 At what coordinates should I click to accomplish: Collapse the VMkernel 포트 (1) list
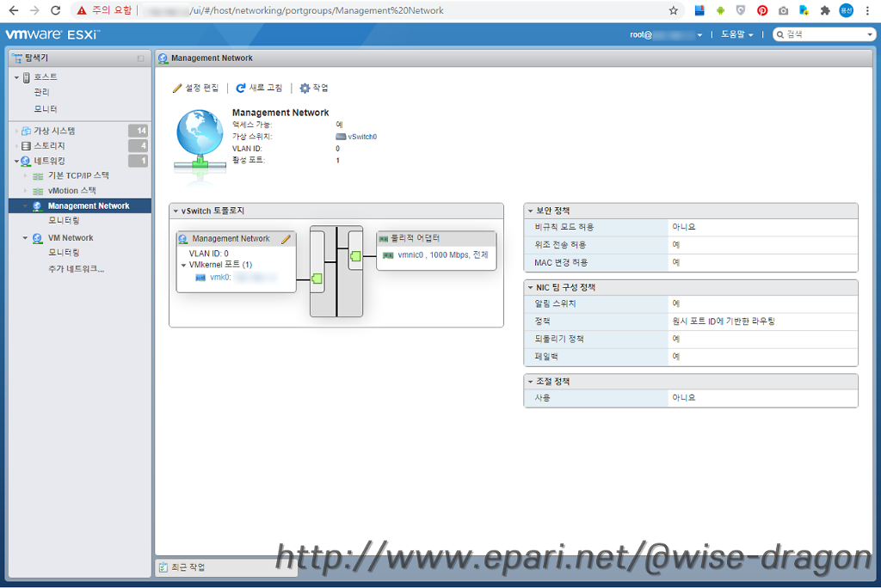click(x=184, y=265)
